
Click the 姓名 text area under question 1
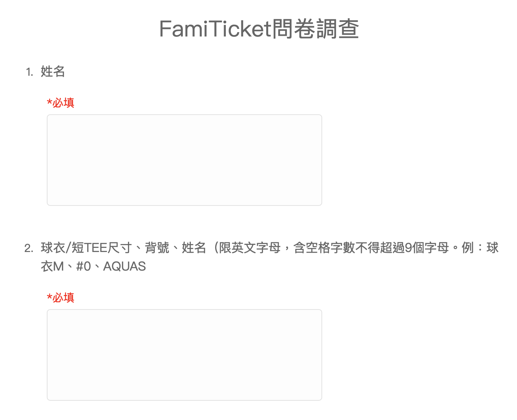[x=184, y=160]
